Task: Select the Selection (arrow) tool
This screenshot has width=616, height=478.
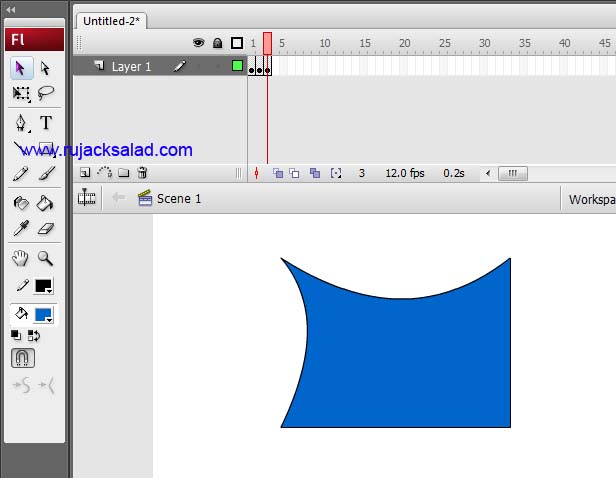Action: click(21, 68)
